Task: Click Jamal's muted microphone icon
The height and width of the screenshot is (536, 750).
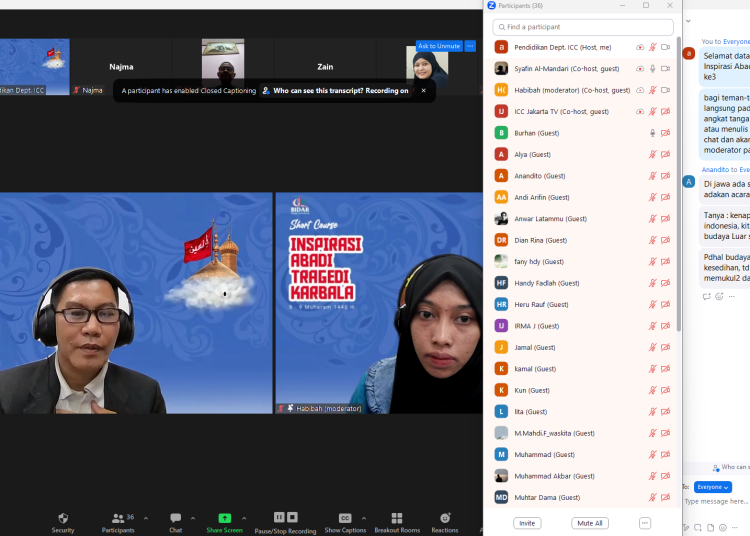Action: (652, 347)
